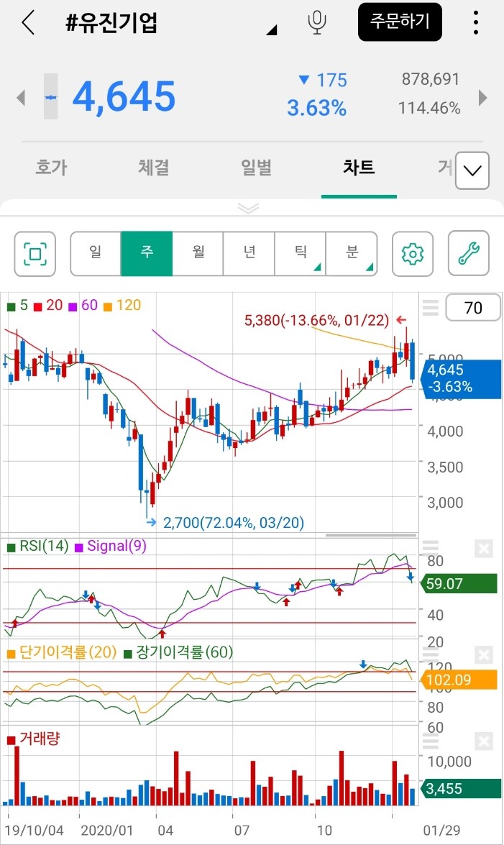Tap the blue 4,645 current price tag on axis

click(x=462, y=378)
